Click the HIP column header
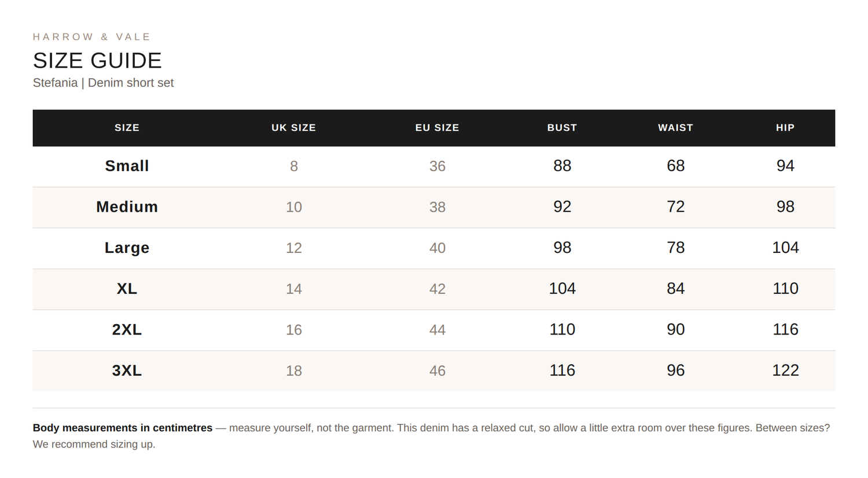Screen dimensions: 868x478 tap(785, 128)
